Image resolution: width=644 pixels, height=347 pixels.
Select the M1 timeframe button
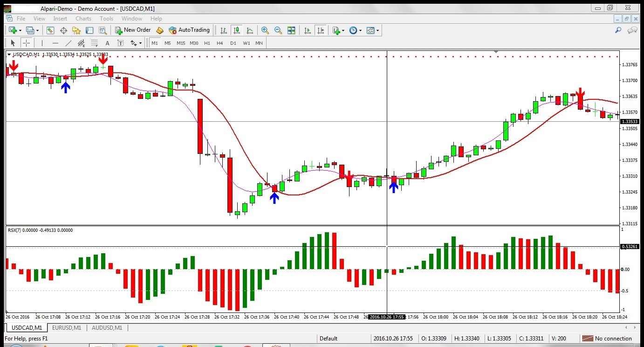click(155, 43)
